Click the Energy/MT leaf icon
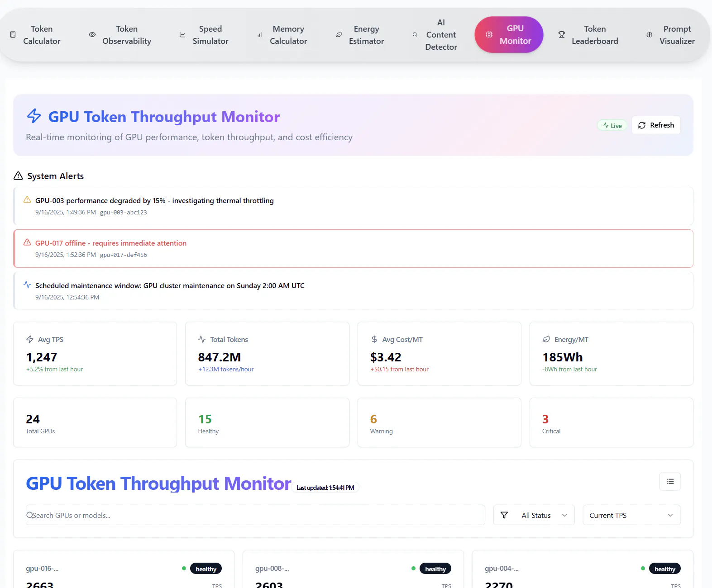The height and width of the screenshot is (588, 712). [546, 339]
